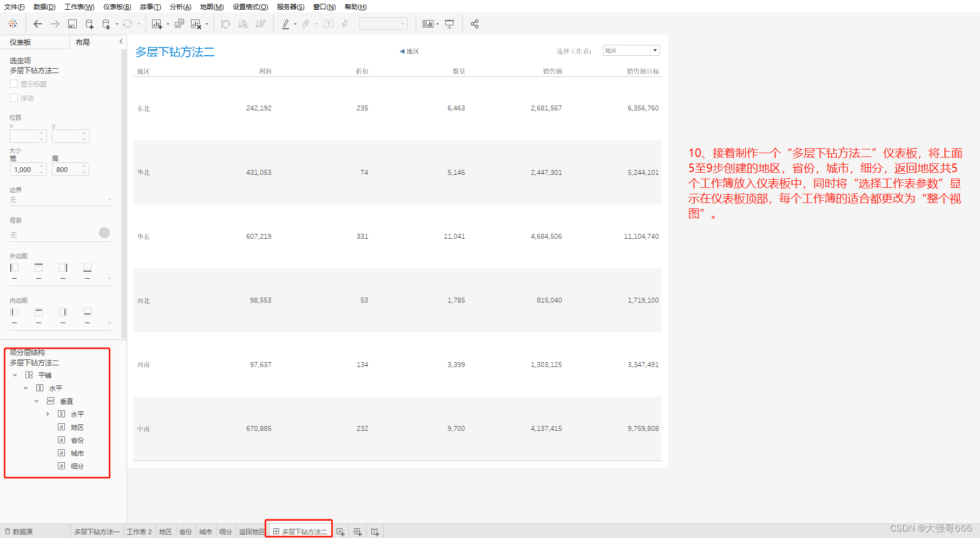Open the 返回地区 sheet tab
Viewport: 980px width, 538px height.
(x=252, y=532)
